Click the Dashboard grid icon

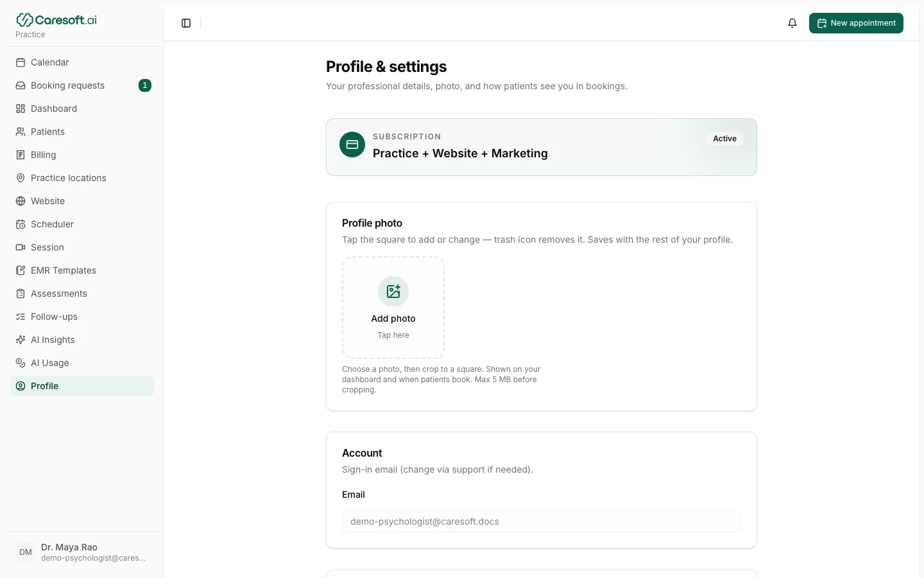pos(21,109)
